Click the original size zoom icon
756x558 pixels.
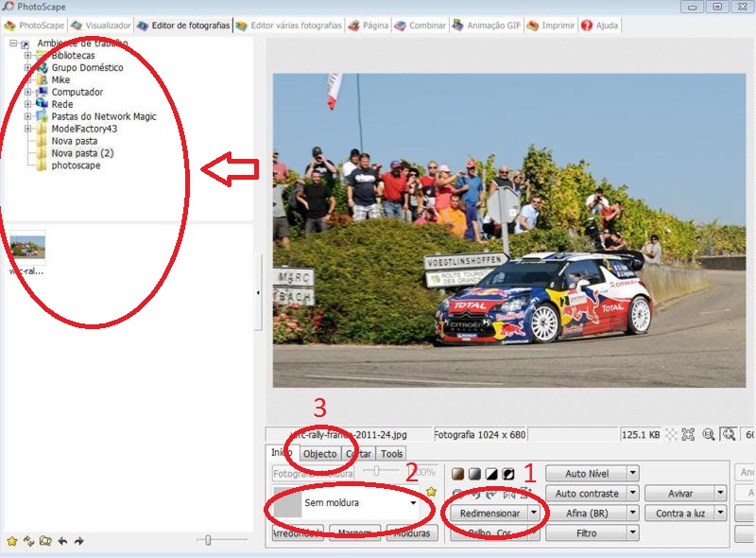tap(708, 434)
